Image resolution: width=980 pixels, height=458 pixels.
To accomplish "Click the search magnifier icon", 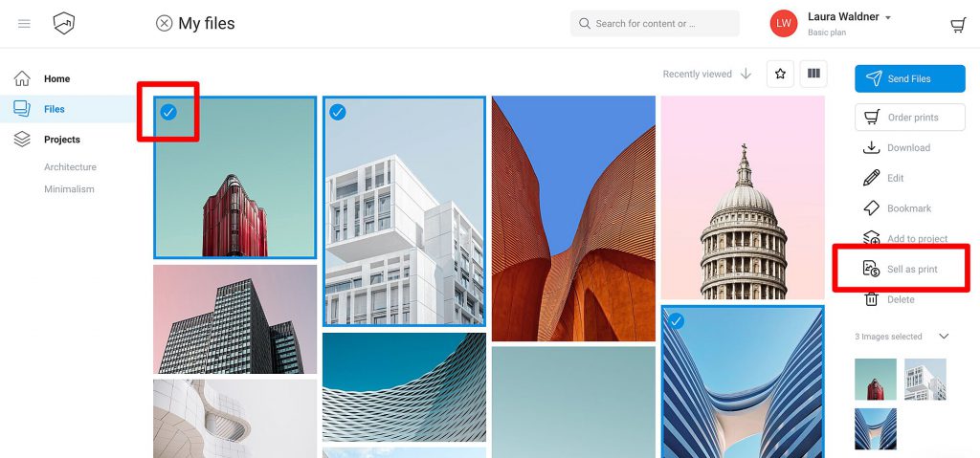I will click(x=585, y=24).
